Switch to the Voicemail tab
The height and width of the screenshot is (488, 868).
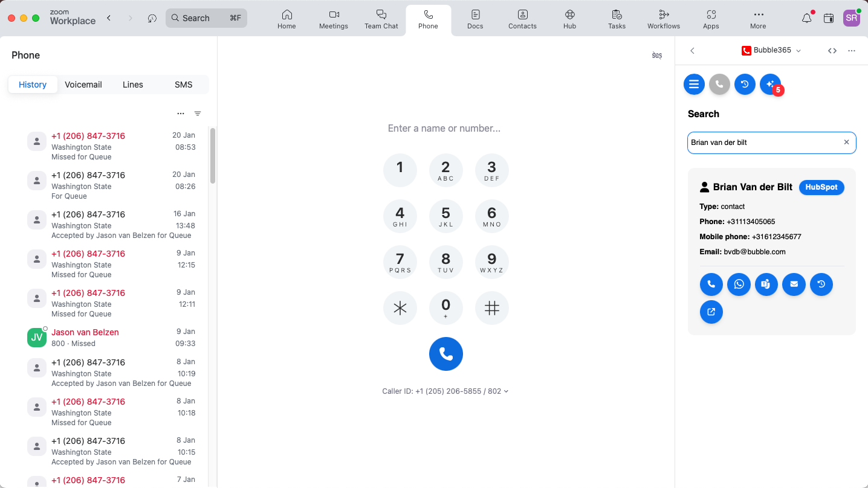(x=83, y=85)
